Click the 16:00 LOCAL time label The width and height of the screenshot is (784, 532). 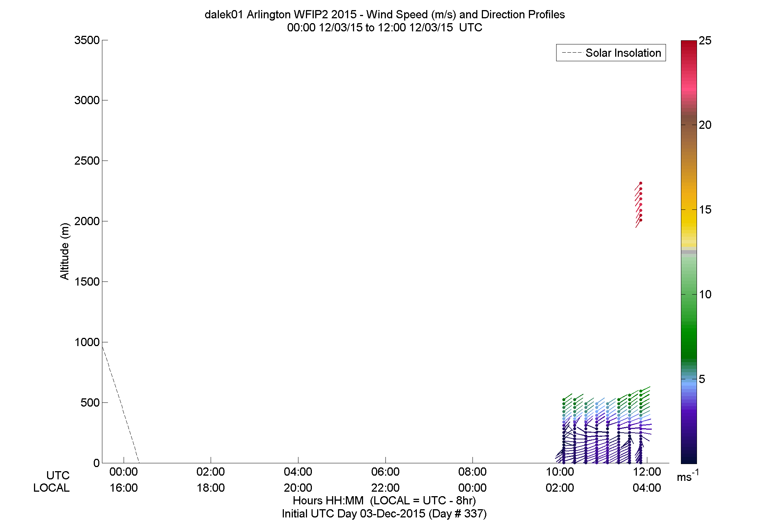124,488
